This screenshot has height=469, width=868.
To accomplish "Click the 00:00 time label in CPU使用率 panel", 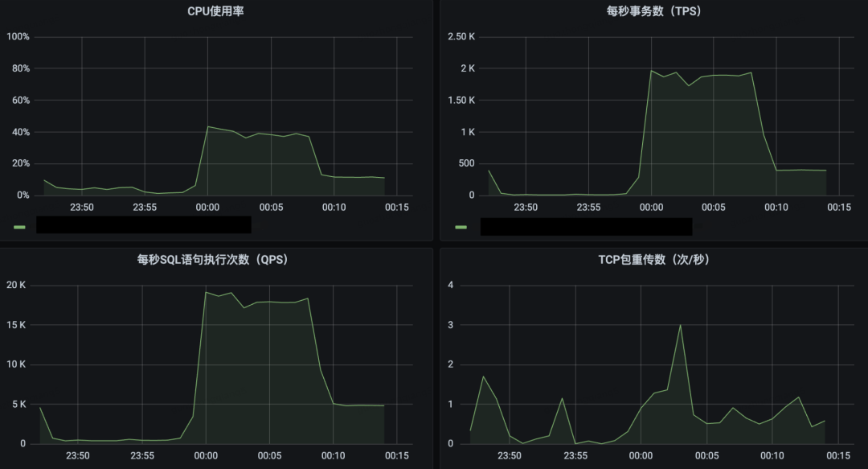I will pos(207,208).
